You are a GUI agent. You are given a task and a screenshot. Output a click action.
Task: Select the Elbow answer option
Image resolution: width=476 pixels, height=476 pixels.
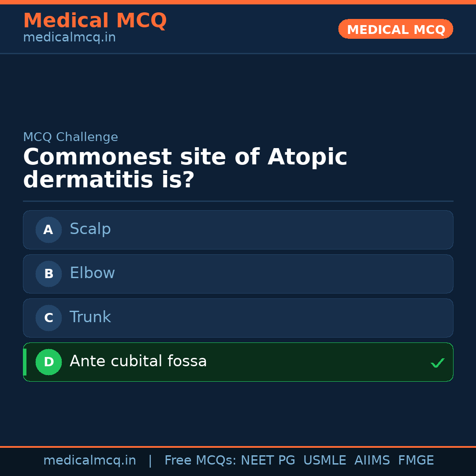238,274
